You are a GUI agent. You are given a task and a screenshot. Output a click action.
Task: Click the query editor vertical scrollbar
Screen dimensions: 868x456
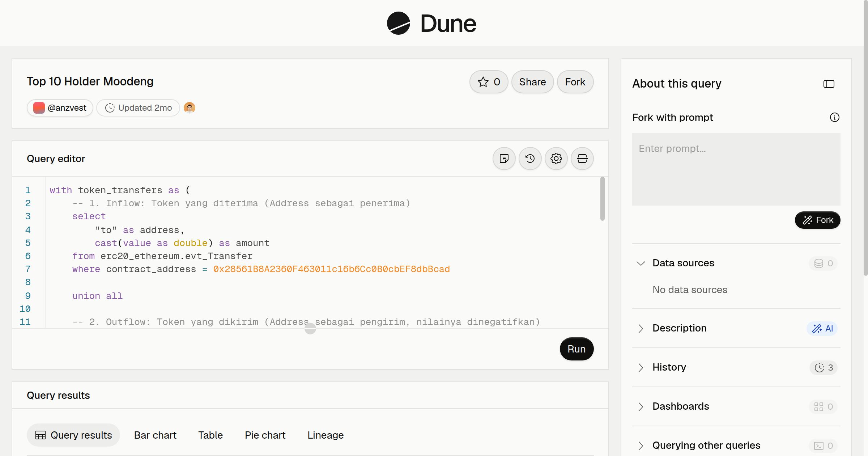click(x=602, y=199)
